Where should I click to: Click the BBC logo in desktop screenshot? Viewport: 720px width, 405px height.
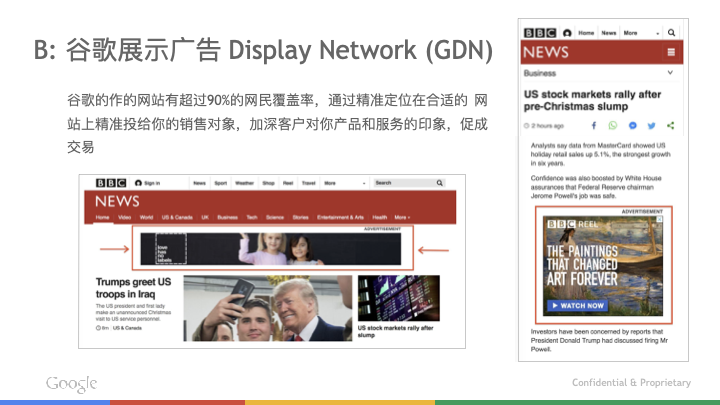click(x=111, y=183)
